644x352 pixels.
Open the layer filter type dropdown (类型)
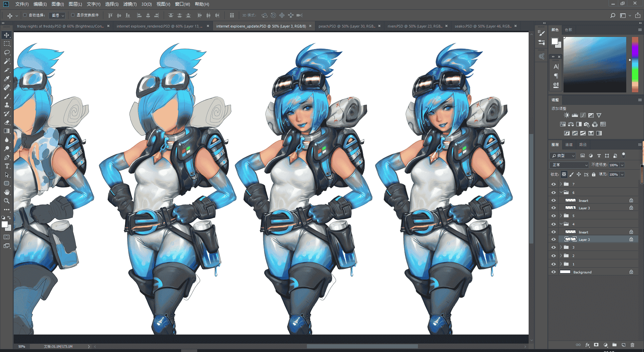tap(563, 156)
